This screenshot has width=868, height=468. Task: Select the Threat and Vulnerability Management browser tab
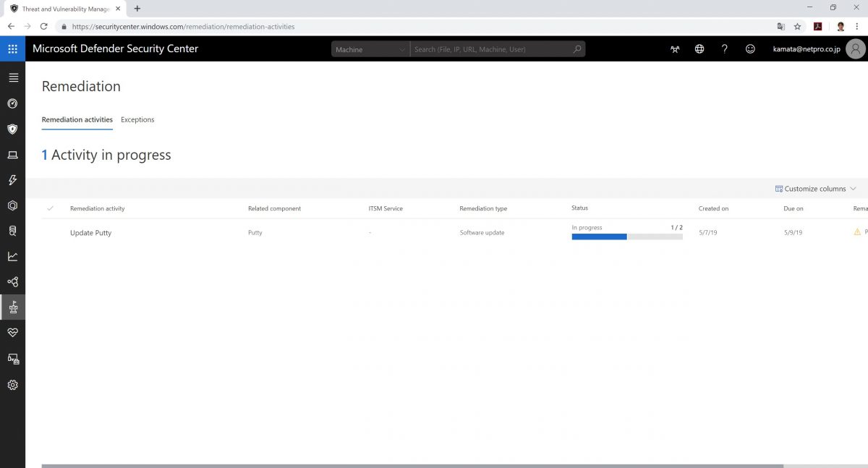tap(65, 9)
